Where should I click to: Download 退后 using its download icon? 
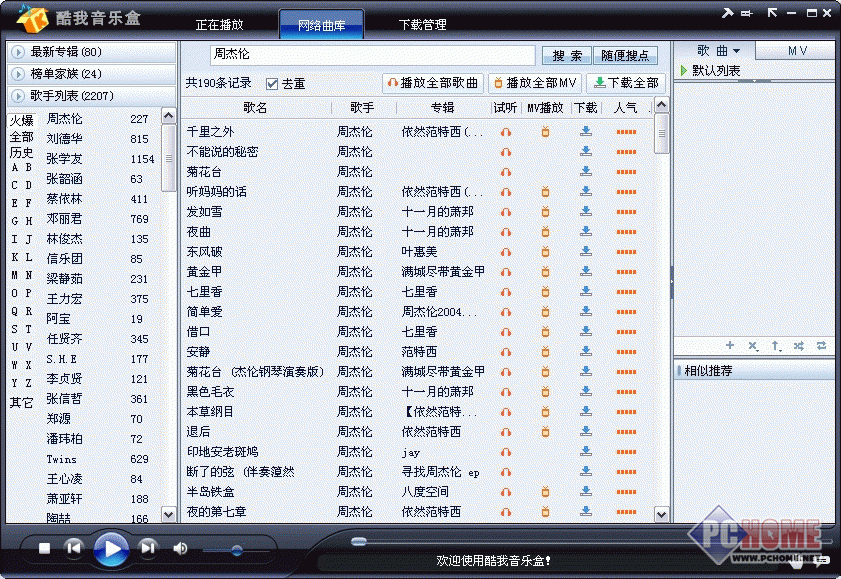tap(586, 432)
